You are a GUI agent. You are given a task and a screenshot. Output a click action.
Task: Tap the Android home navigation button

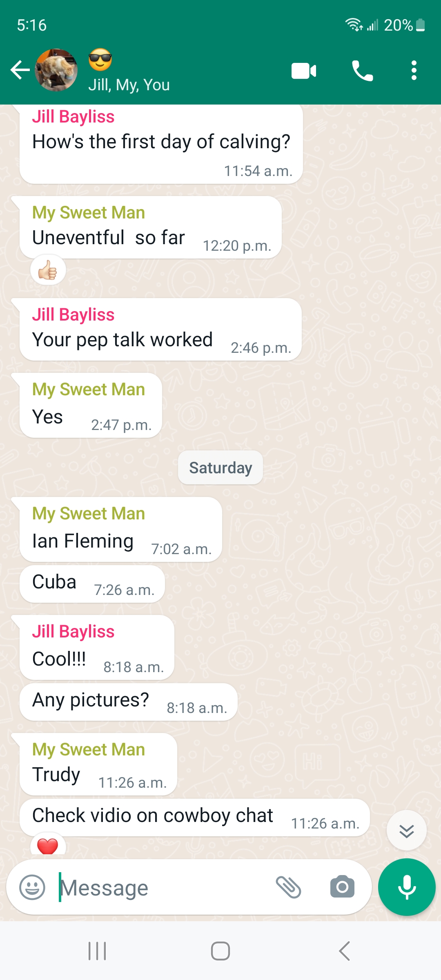point(220,951)
